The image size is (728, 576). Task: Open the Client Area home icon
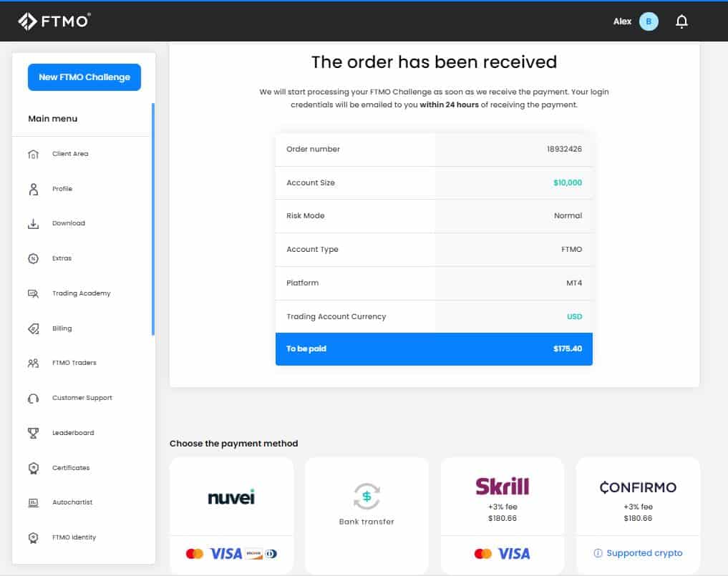[x=34, y=154]
